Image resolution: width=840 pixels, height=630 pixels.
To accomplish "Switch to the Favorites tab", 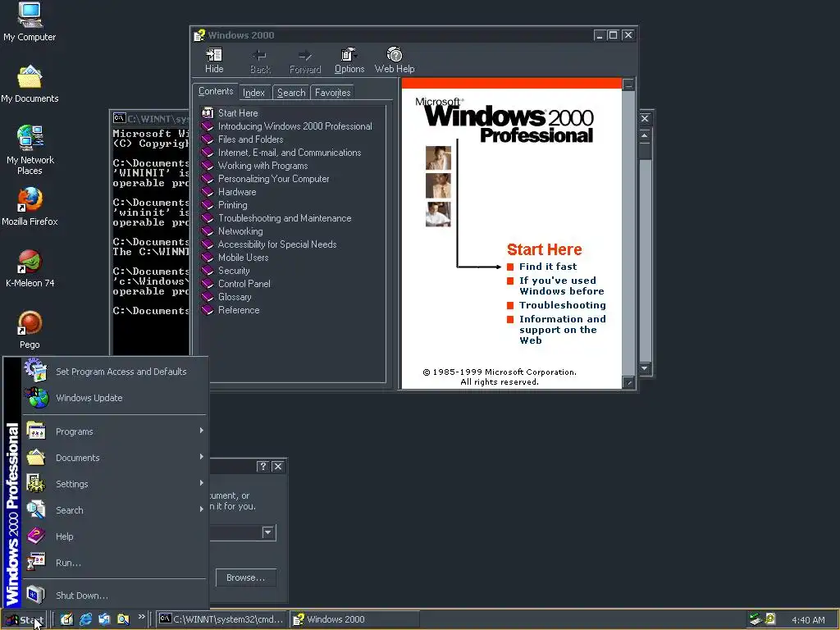I will pos(333,93).
